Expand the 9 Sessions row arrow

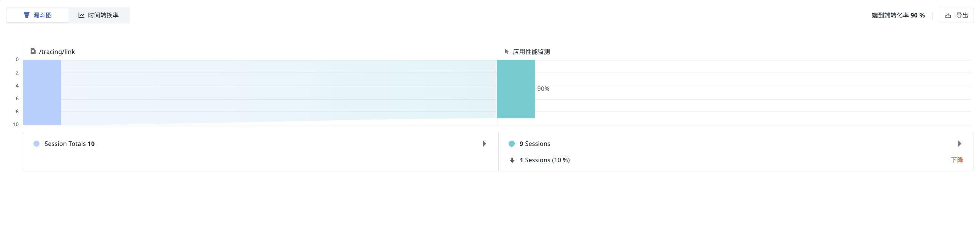(x=959, y=144)
